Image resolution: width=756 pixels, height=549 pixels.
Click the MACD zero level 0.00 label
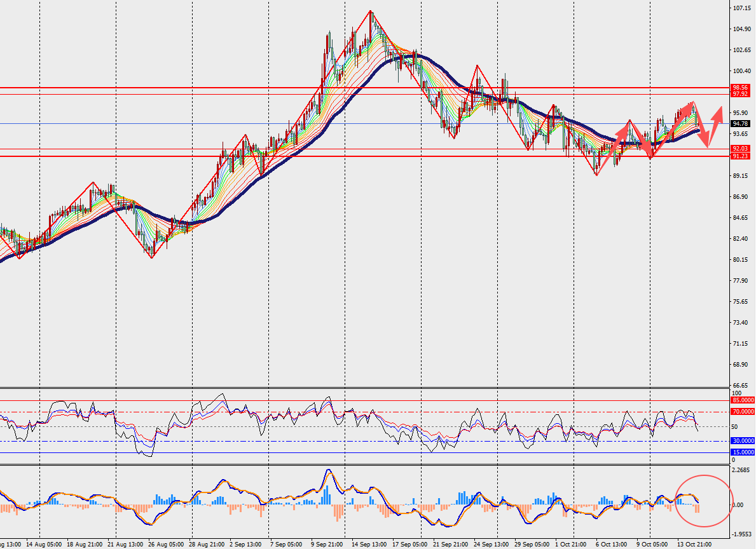click(x=738, y=505)
